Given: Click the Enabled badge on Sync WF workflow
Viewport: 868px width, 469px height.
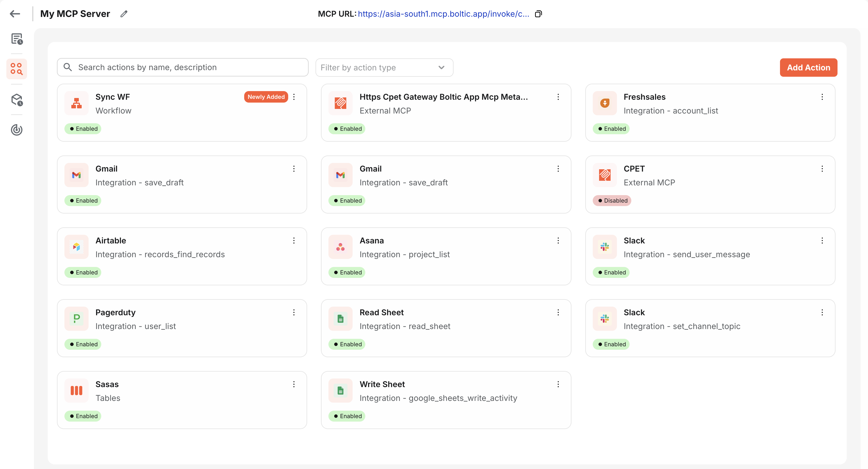Looking at the screenshot, I should [83, 129].
